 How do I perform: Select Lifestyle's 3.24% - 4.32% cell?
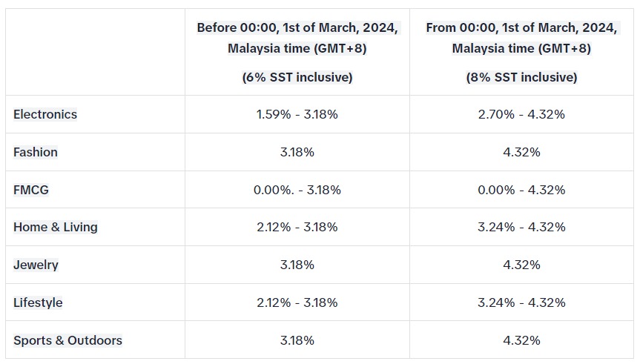click(x=521, y=302)
